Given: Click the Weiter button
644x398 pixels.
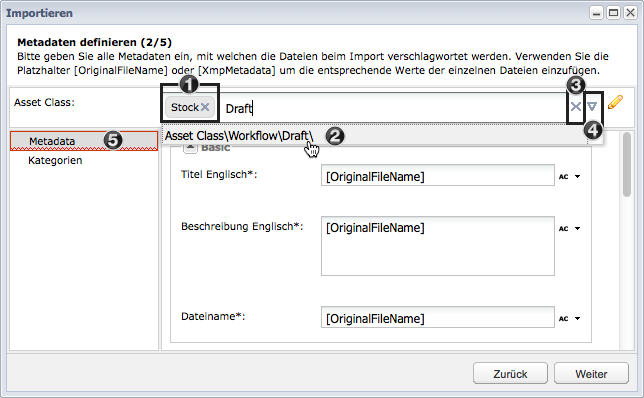Looking at the screenshot, I should pyautogui.click(x=591, y=373).
